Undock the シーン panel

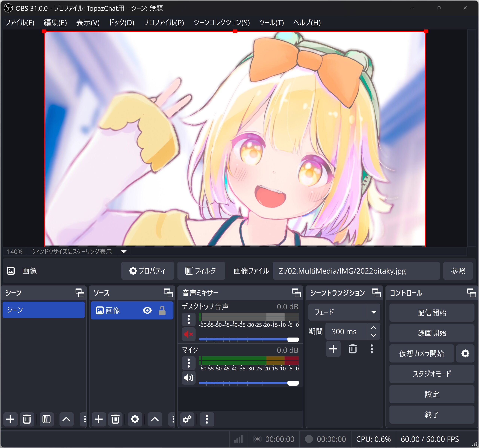(80, 293)
